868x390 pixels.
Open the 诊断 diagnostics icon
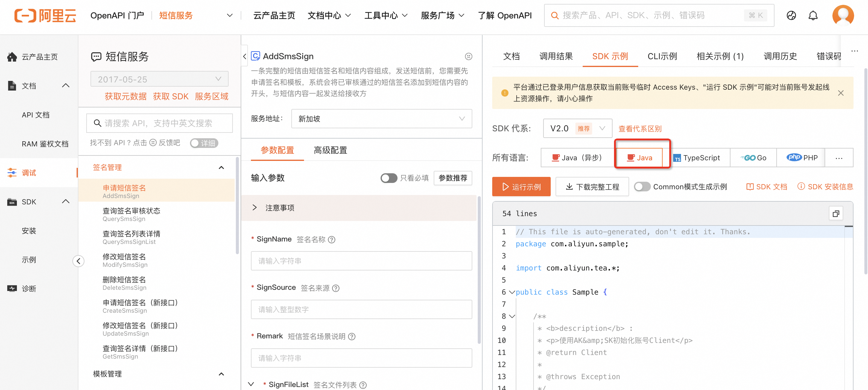click(12, 289)
